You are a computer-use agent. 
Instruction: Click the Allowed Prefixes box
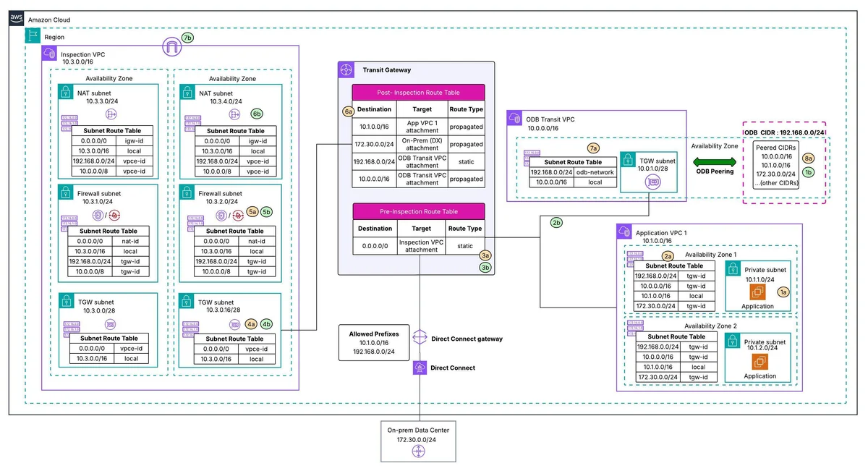(372, 342)
